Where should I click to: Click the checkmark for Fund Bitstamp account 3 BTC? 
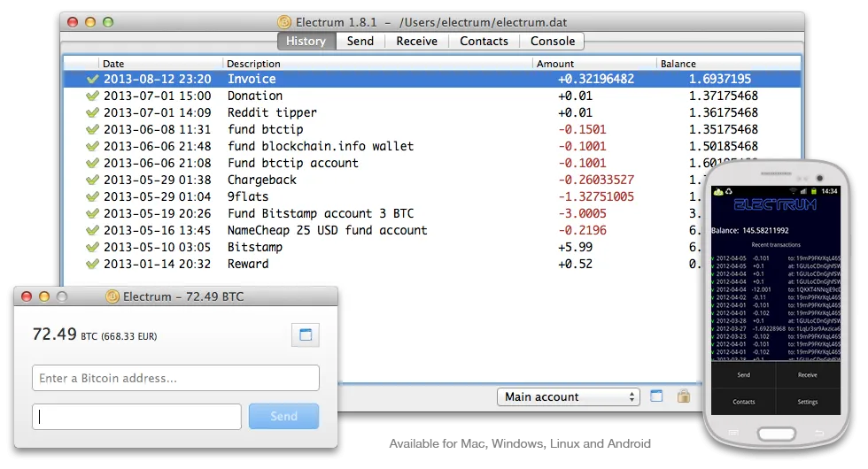point(92,213)
